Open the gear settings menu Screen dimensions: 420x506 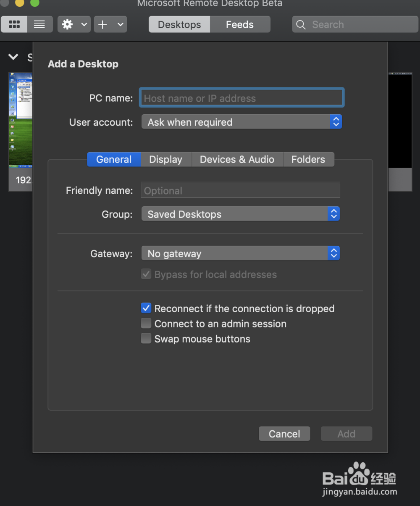(x=68, y=24)
